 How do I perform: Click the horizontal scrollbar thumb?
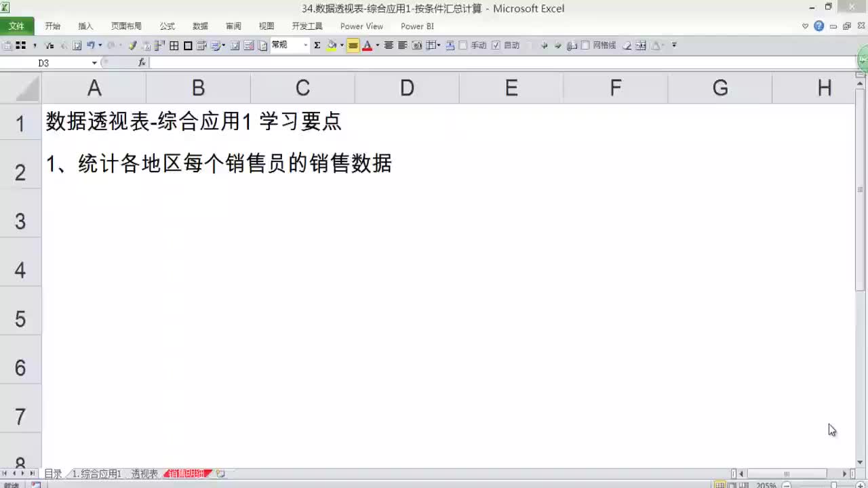tap(787, 474)
